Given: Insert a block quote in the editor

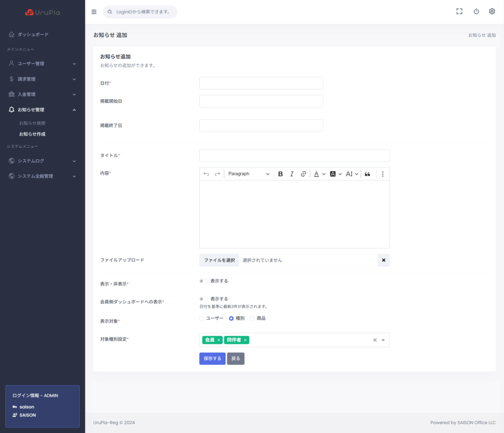Looking at the screenshot, I should 367,174.
